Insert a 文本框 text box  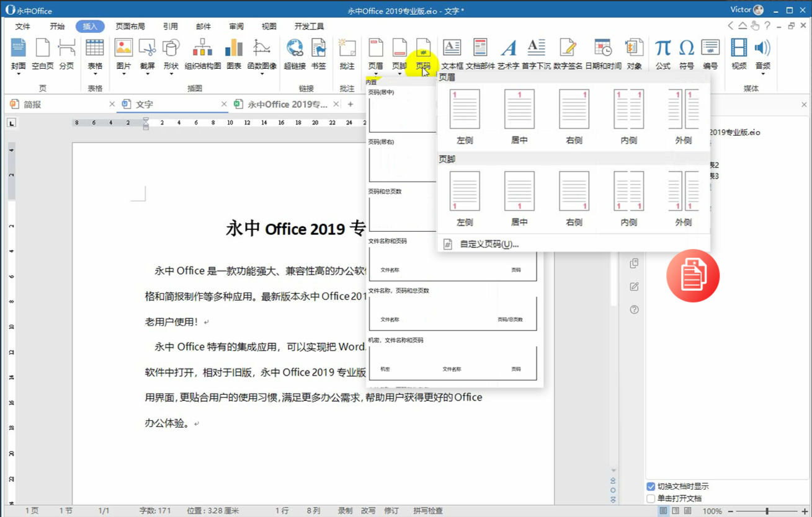452,48
